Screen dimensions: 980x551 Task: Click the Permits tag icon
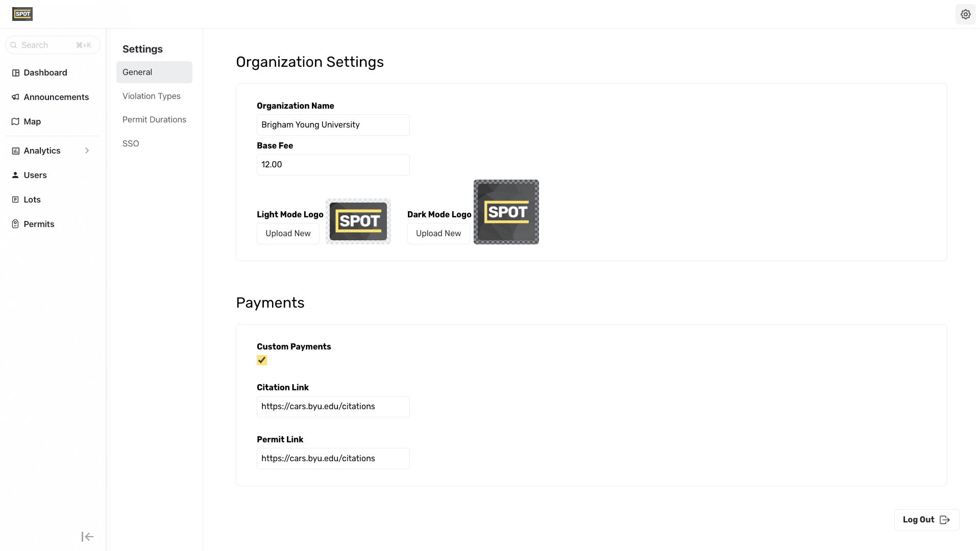16,224
